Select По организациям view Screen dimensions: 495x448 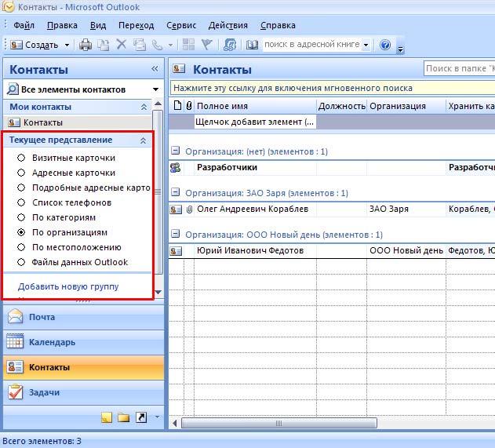[x=21, y=232]
